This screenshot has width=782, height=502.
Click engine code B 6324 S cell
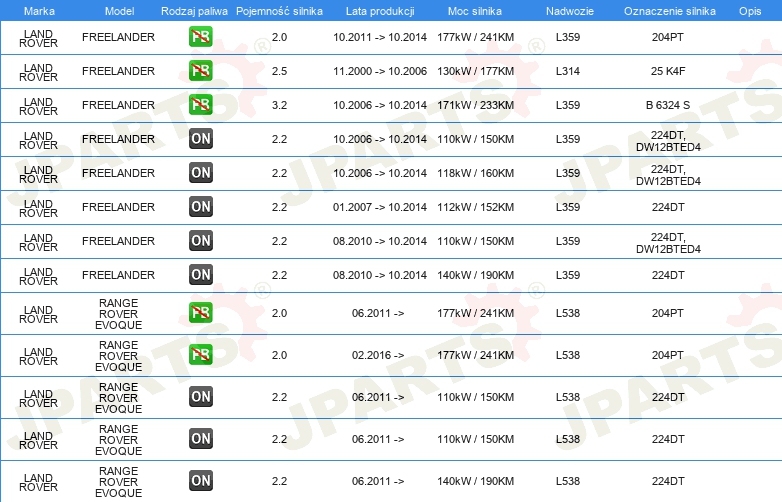[668, 105]
